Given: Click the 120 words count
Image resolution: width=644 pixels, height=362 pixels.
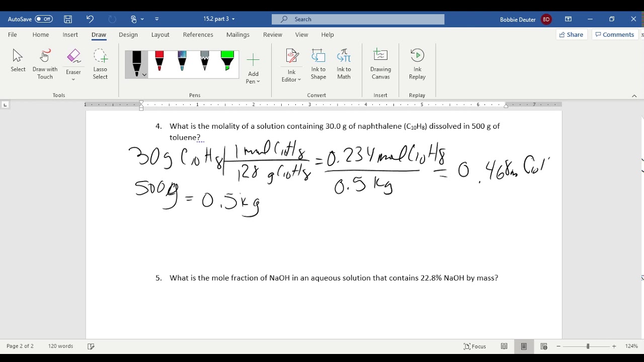Looking at the screenshot, I should [60, 346].
